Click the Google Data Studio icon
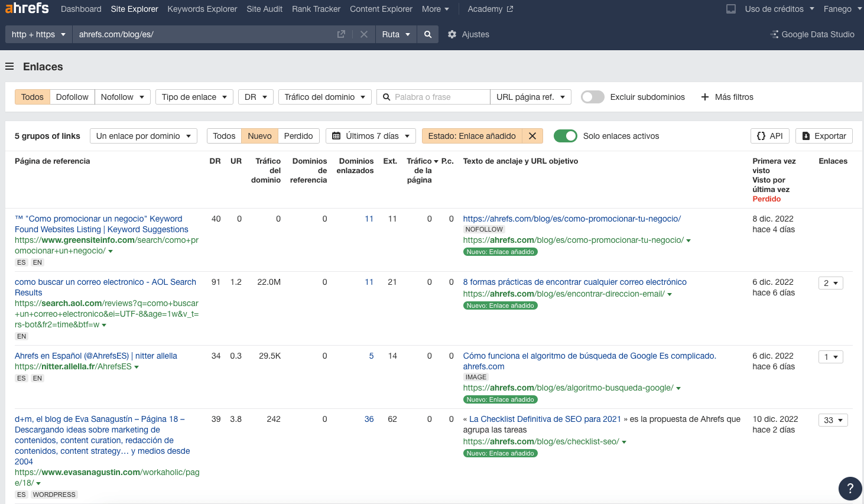Screen dimensions: 864x504 click(x=774, y=34)
